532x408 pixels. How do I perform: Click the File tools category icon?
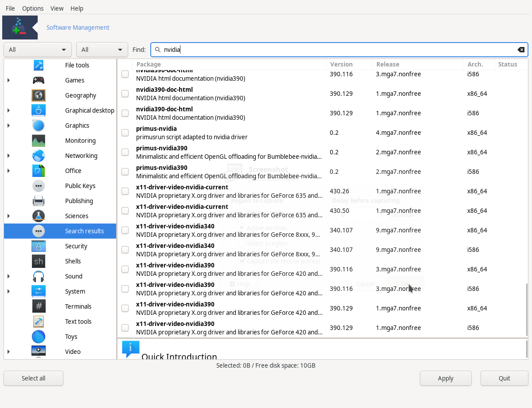[x=39, y=65]
